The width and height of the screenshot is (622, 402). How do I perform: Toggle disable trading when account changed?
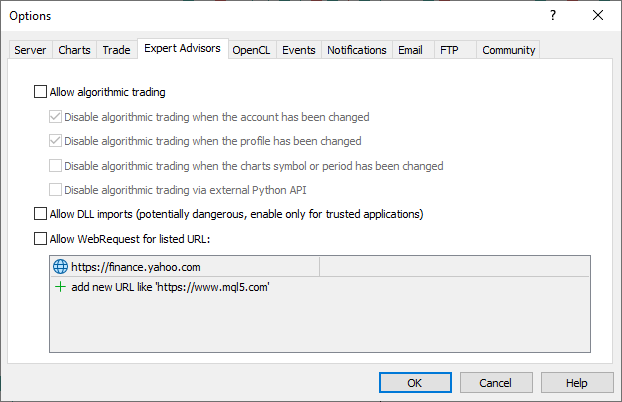point(55,117)
